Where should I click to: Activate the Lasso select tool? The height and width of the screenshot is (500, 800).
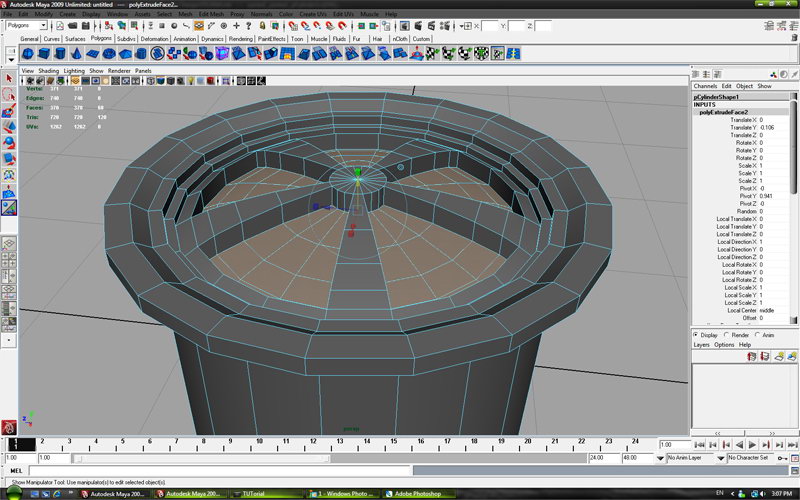tap(9, 95)
